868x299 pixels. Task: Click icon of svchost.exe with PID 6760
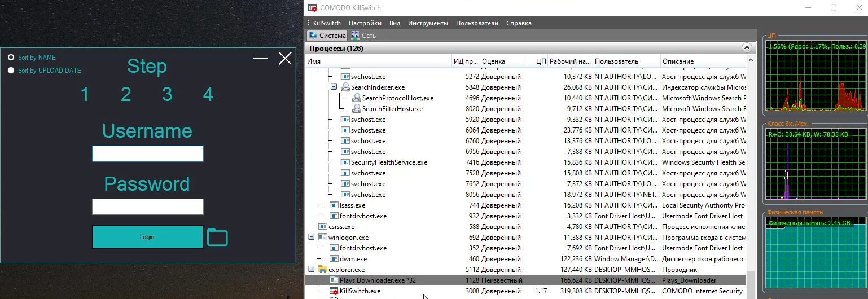click(x=345, y=141)
